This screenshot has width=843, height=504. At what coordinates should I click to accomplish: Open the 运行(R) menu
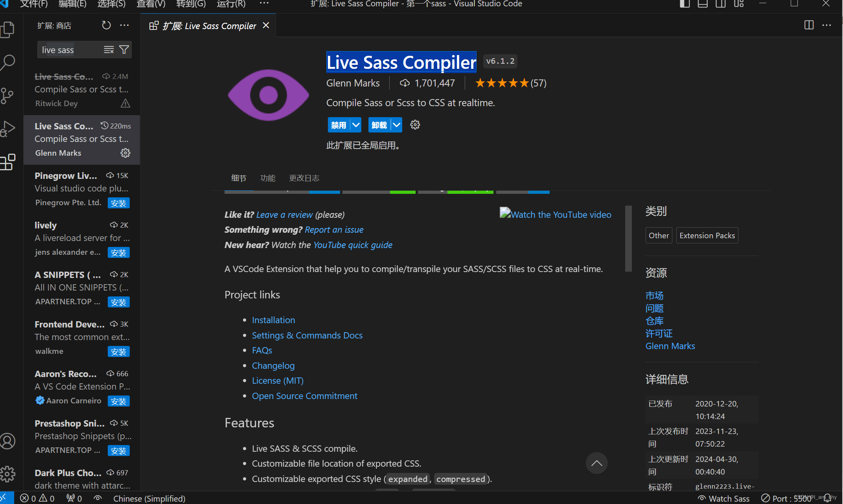click(231, 4)
